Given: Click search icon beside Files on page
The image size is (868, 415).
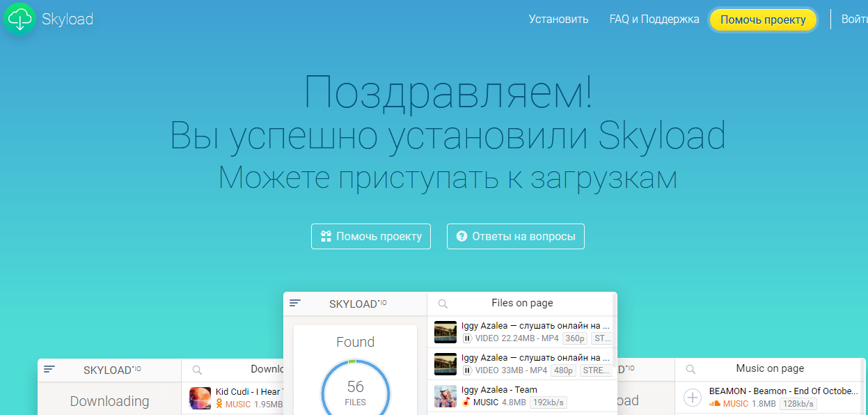Looking at the screenshot, I should 443,304.
